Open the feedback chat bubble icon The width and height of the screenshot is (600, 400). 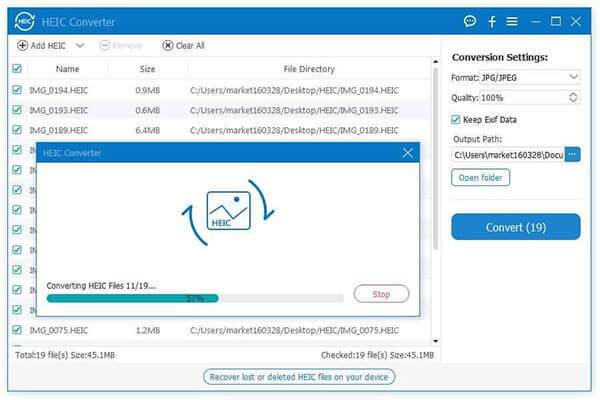coord(470,21)
